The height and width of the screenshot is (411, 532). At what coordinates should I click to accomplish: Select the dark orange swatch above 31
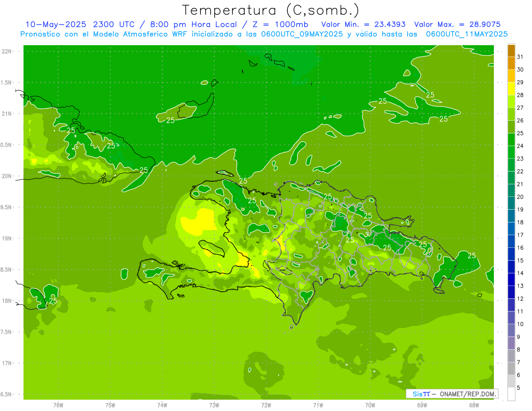coord(511,51)
